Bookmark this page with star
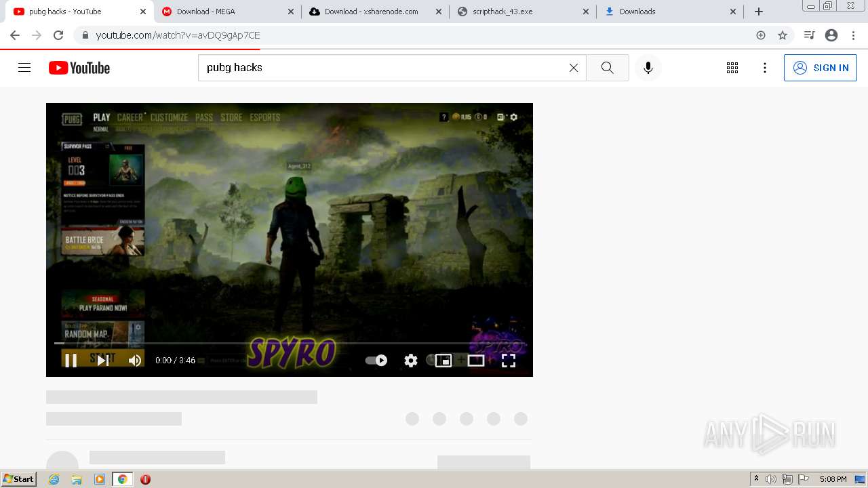 783,35
